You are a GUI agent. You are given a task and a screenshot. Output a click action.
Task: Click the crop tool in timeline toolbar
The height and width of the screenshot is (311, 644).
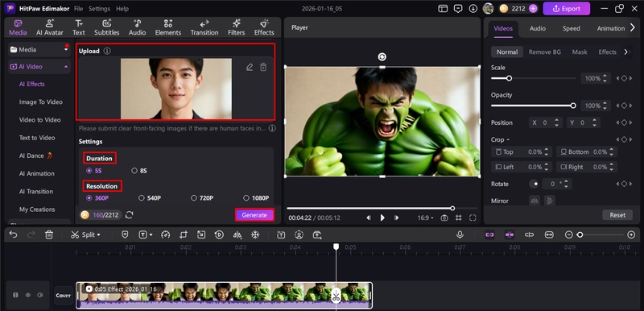184,234
